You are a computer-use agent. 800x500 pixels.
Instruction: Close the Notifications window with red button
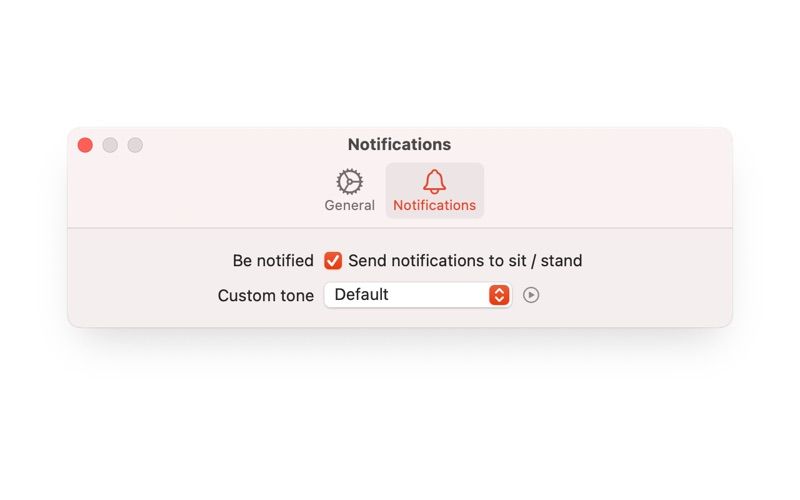tap(85, 145)
